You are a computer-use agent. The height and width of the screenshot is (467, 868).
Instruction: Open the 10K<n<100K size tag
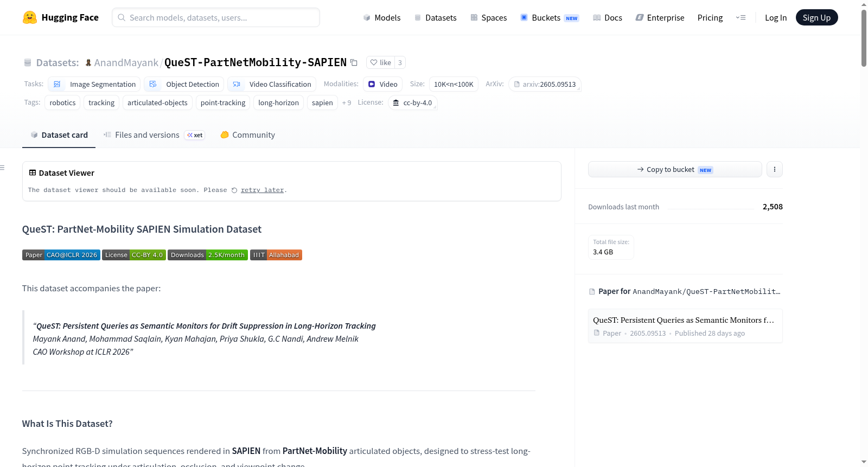tap(454, 84)
